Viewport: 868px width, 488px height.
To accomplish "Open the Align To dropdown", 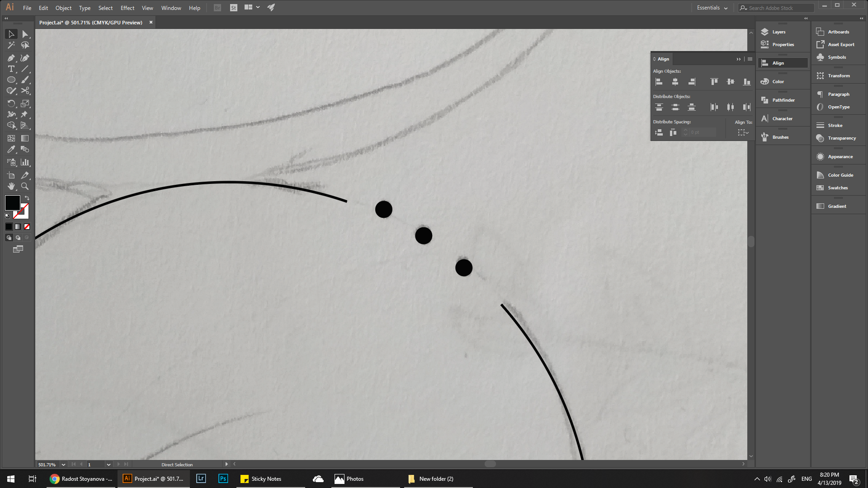I will click(743, 132).
